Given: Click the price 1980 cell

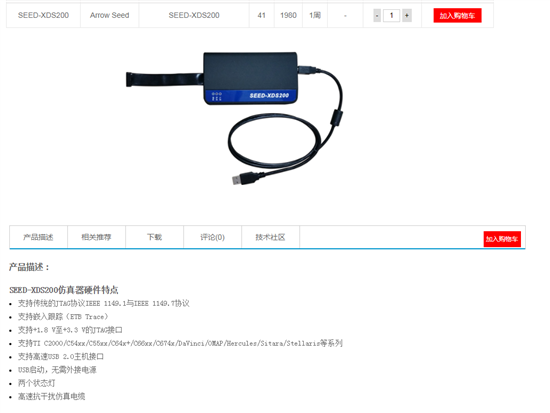Looking at the screenshot, I should coord(288,15).
